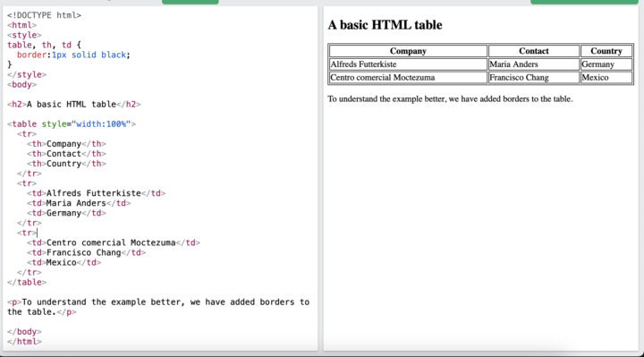This screenshot has height=357, width=644.
Task: Click the preview paragraph about added borders
Action: point(450,99)
